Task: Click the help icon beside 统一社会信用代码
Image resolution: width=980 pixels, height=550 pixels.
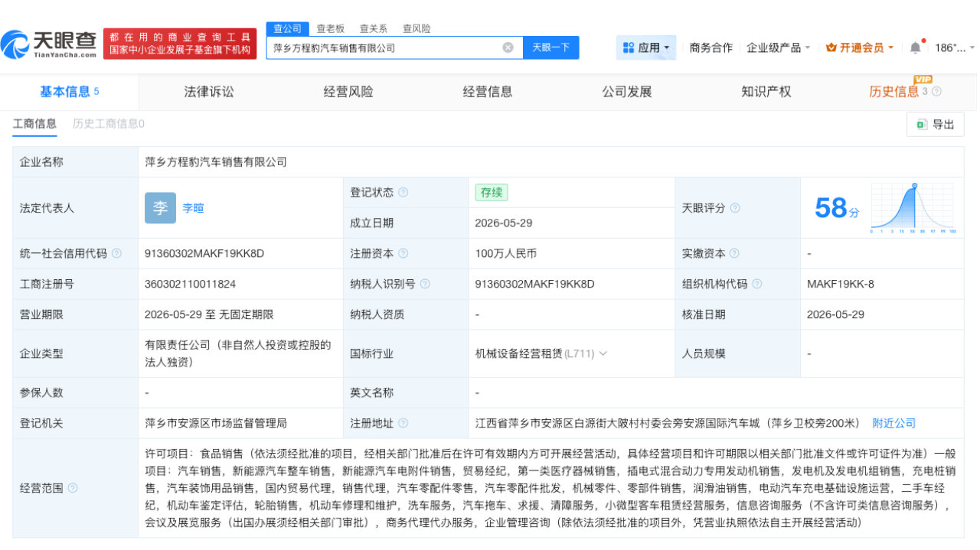Action: pos(116,253)
